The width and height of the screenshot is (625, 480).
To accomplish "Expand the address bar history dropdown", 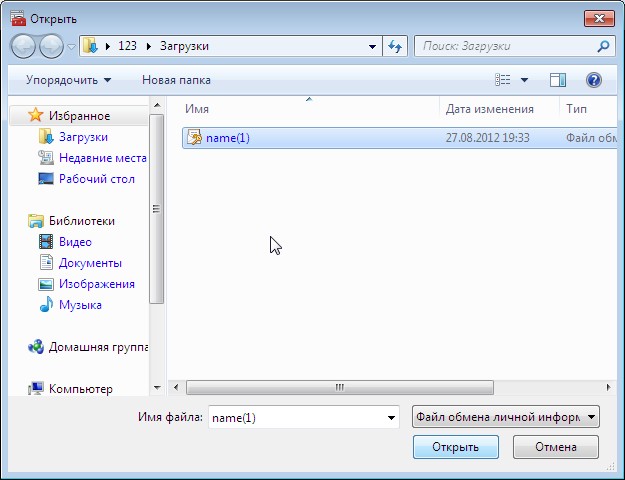I will pos(372,46).
